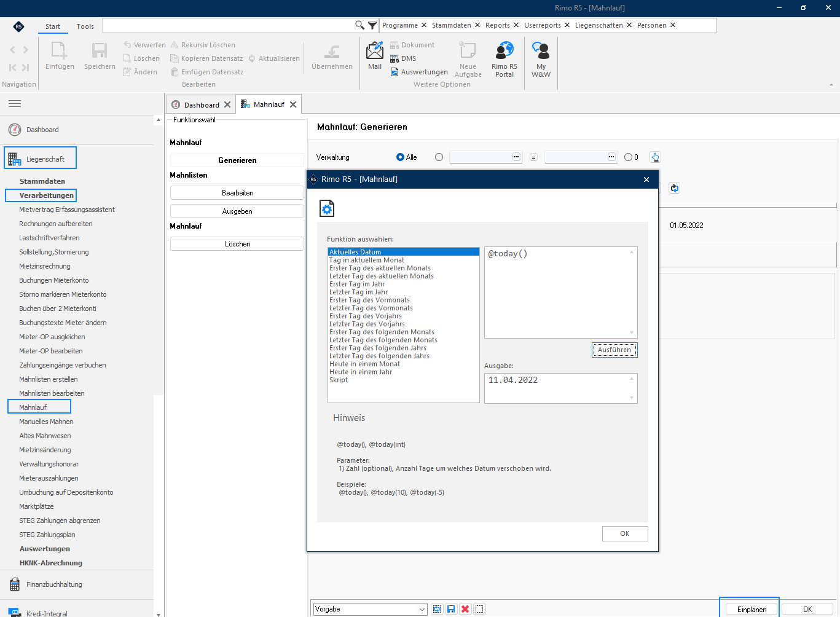The width and height of the screenshot is (840, 617).
Task: Select 'Letzter Tag des Vorjahrs' function
Action: [404, 324]
